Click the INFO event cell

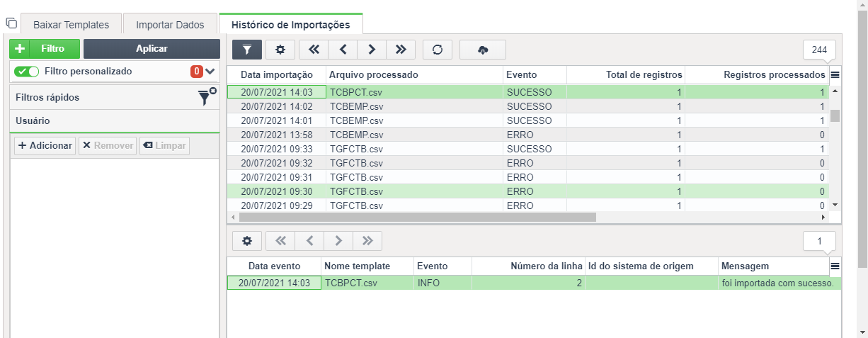(x=442, y=283)
